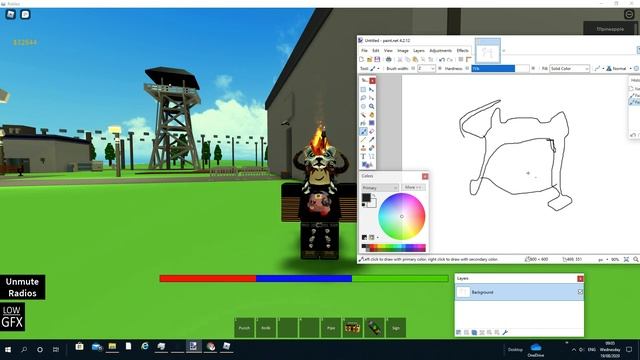
Task: Select the Move Selected Pixels tool
Action: 371,89
